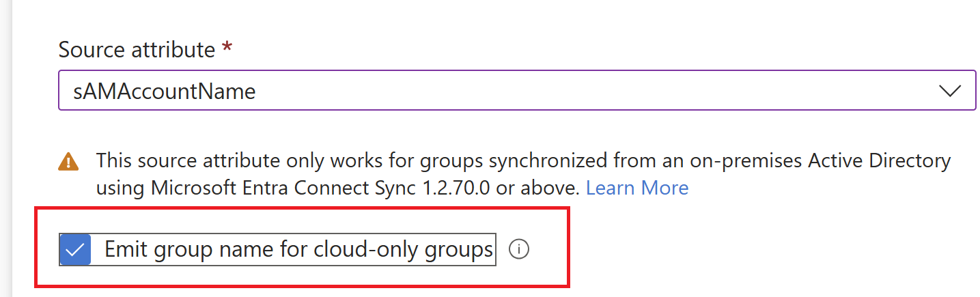
Task: Click the Source attribute field label
Action: (137, 50)
